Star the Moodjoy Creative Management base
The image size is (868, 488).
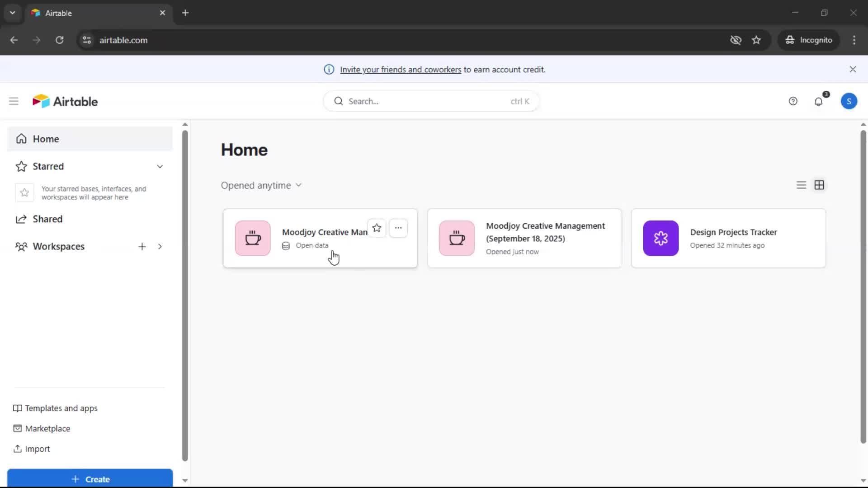pyautogui.click(x=377, y=228)
